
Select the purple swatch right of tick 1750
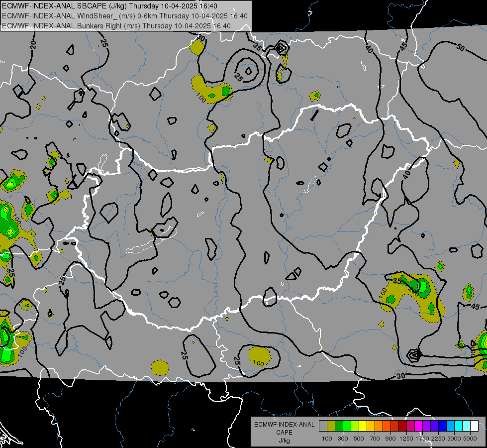(x=427, y=426)
